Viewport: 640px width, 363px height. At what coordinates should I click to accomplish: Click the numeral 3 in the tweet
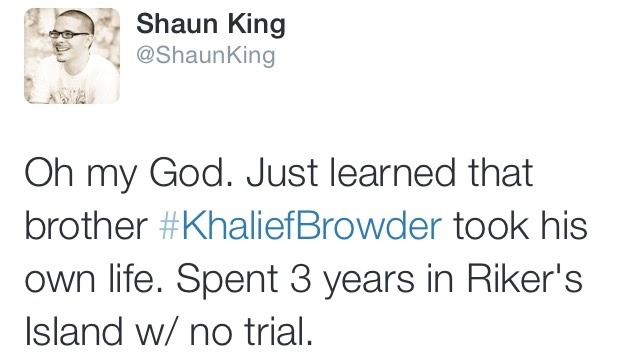(x=300, y=279)
